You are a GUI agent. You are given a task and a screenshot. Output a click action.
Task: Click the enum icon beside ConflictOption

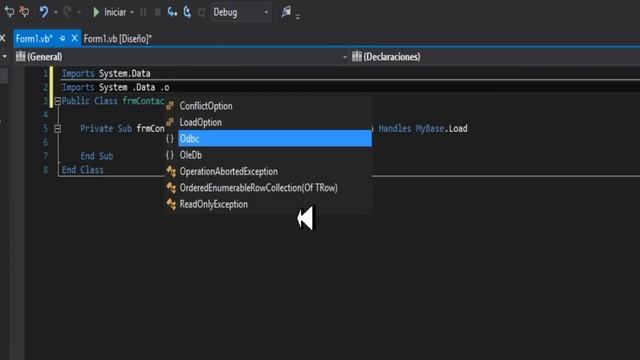[170, 106]
